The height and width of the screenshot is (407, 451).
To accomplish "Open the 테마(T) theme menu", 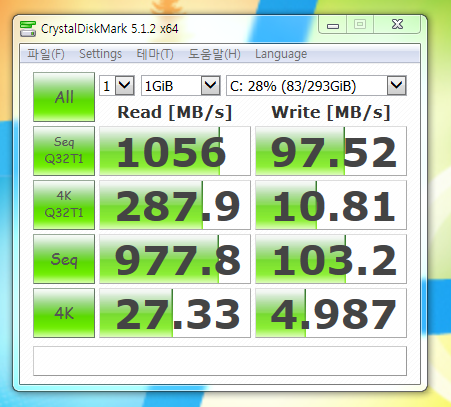I will [x=155, y=54].
